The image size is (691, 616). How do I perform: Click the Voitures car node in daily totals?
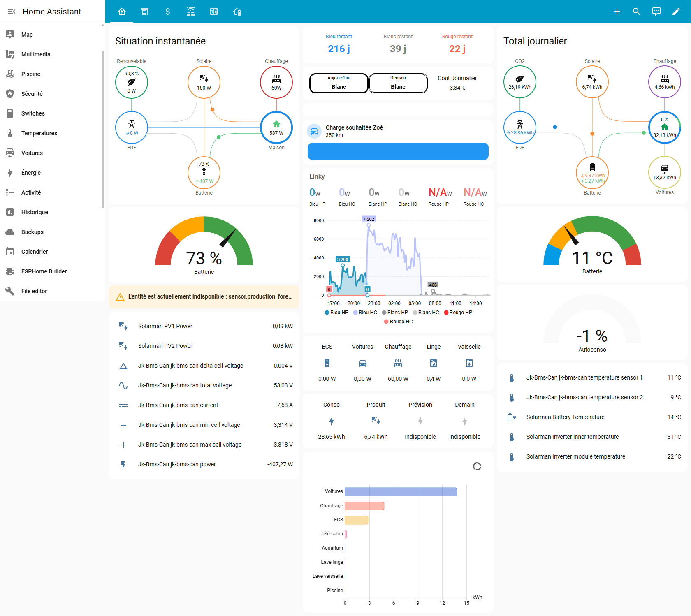point(664,172)
